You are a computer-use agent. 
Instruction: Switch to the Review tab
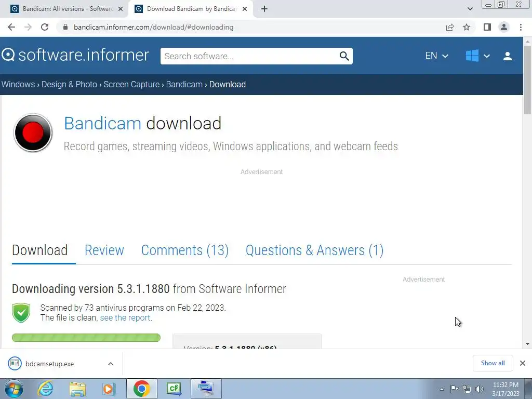(104, 250)
